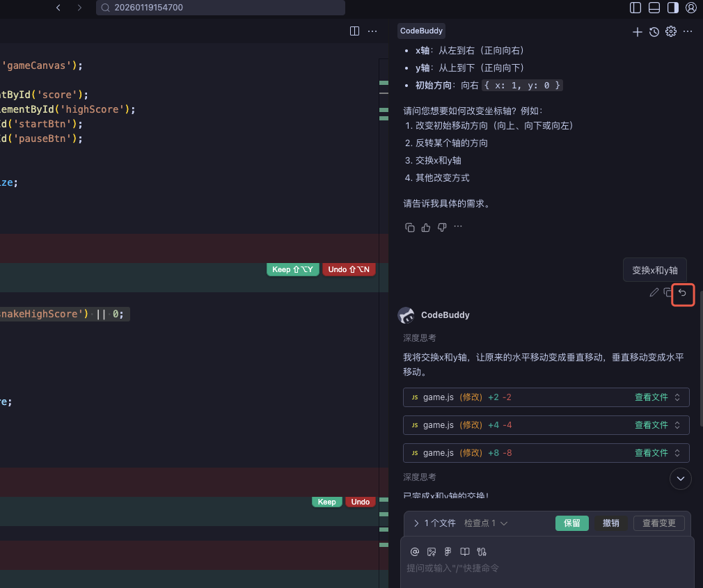The height and width of the screenshot is (588, 703).
Task: Start a new CodeBuddy chat with plus icon
Action: point(637,31)
